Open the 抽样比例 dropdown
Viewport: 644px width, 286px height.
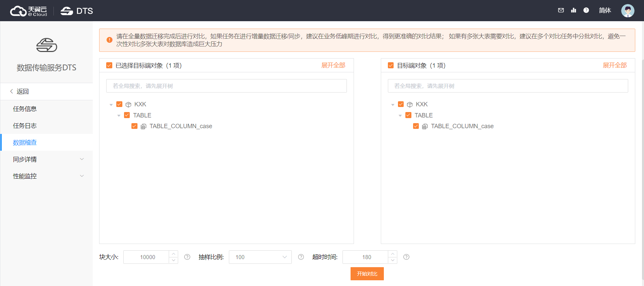click(x=260, y=257)
